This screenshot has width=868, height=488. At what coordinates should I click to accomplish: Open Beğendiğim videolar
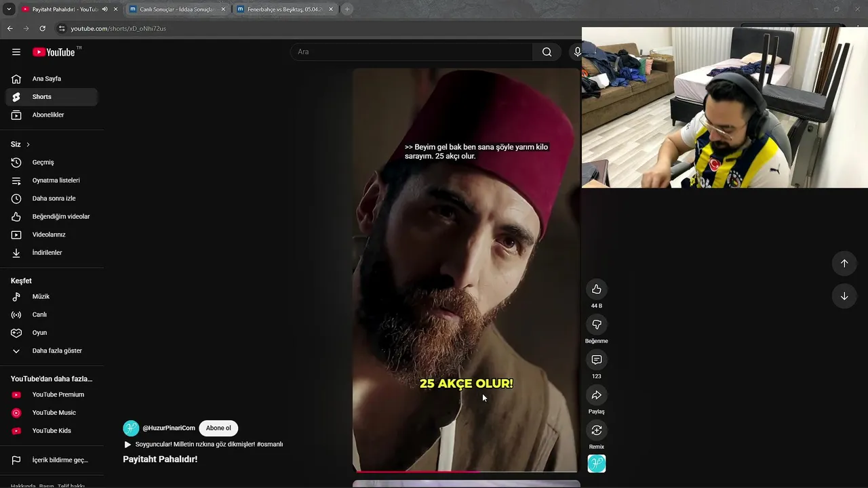pyautogui.click(x=52, y=216)
